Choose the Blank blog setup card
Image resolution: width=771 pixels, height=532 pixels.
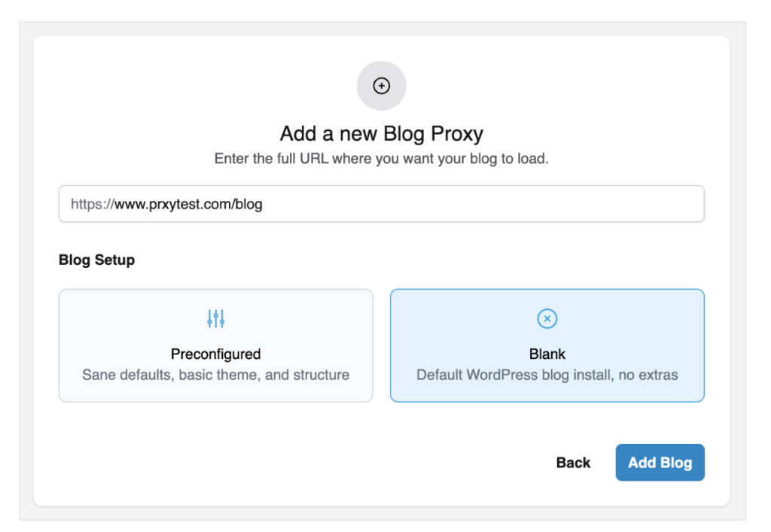pos(547,345)
